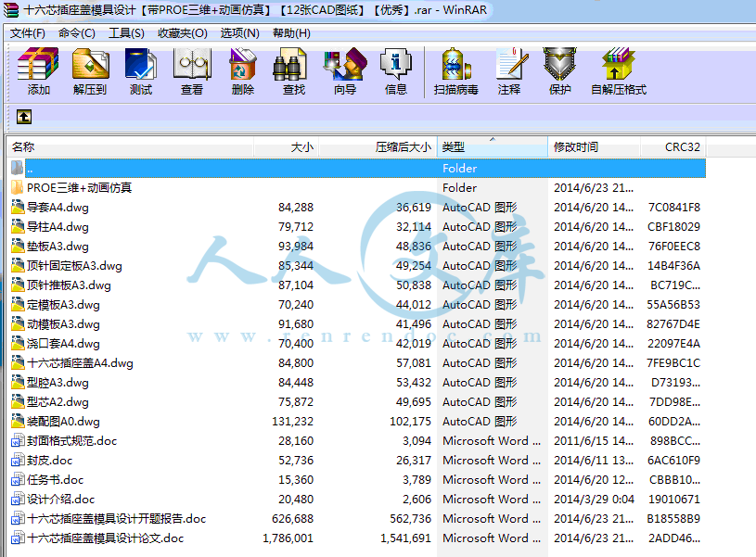Click CRC32 value 19010671
756x557 pixels.
click(674, 500)
